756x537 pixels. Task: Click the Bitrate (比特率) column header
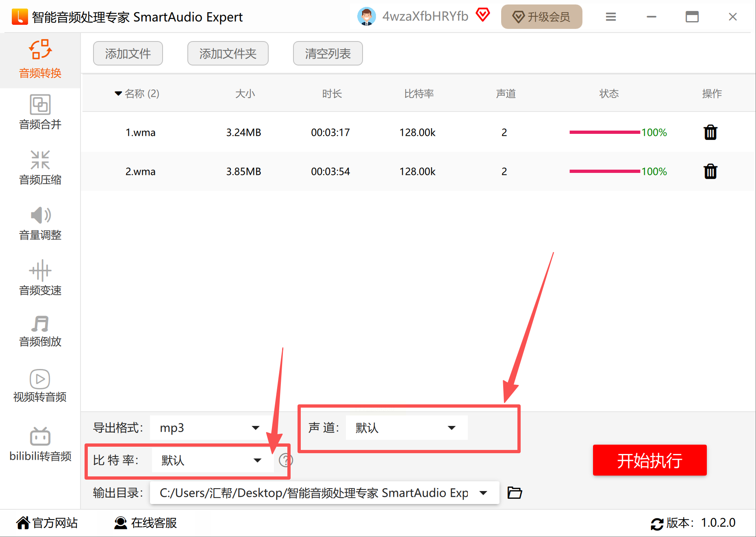pyautogui.click(x=419, y=94)
